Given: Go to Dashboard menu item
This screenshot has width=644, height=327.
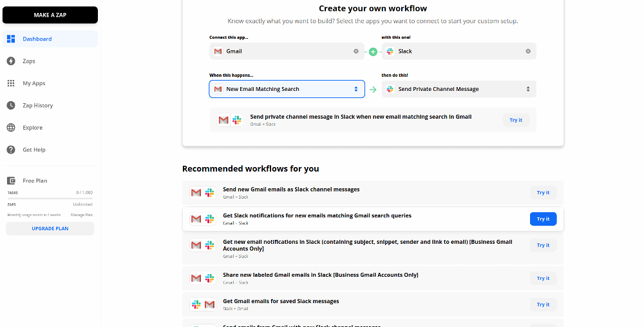Looking at the screenshot, I should click(50, 39).
